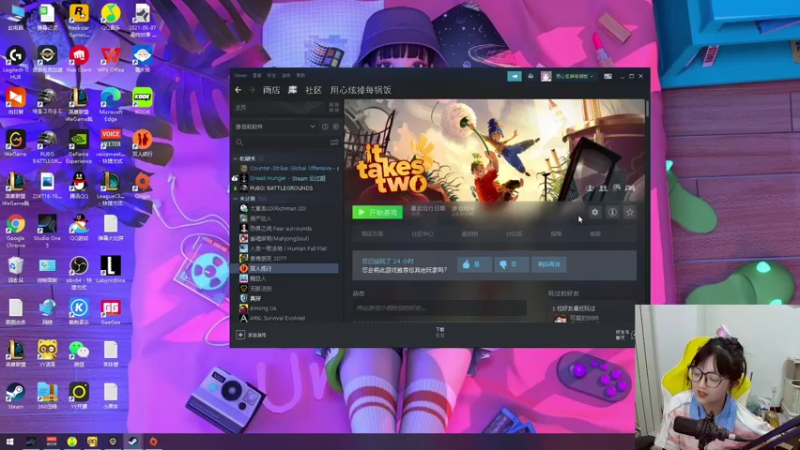This screenshot has width=800, height=450.
Task: Open the GeeGee desktop icon
Action: pos(110,312)
